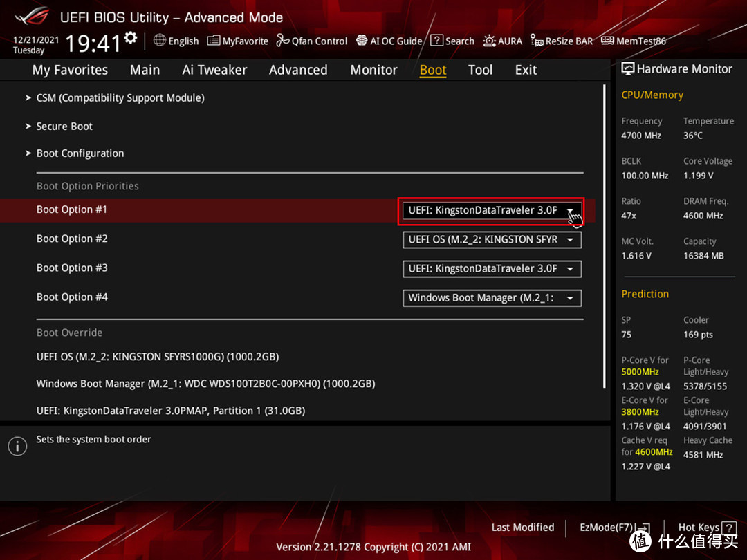The height and width of the screenshot is (560, 747).
Task: Open MyFavorite list icon
Action: point(214,41)
